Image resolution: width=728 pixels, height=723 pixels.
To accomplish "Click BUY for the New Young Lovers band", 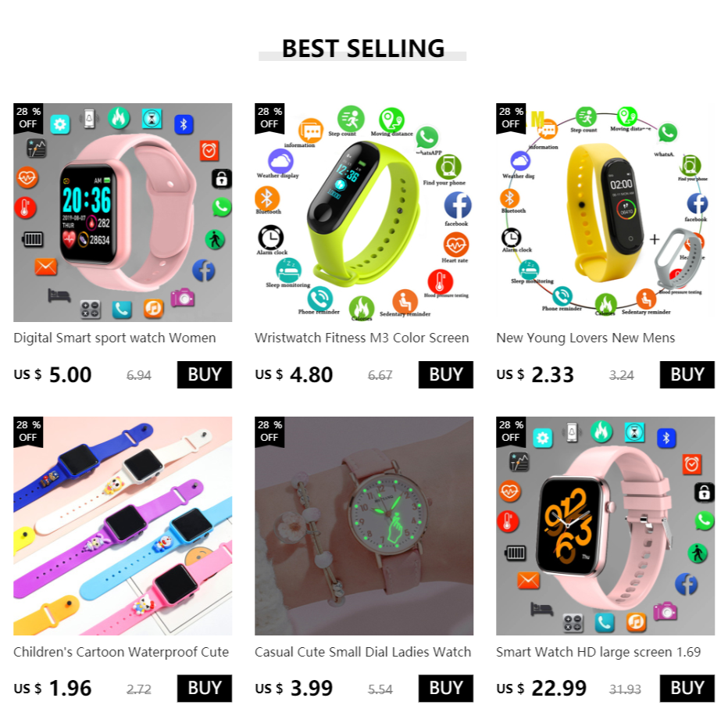I will coord(687,374).
